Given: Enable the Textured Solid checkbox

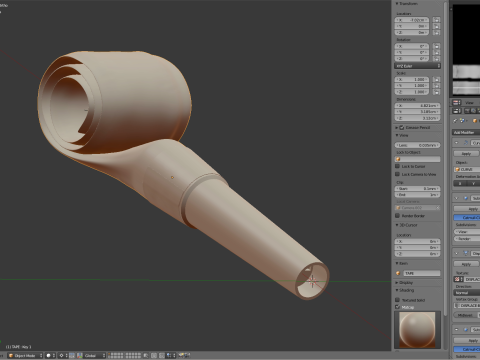Looking at the screenshot, I should coord(397,300).
